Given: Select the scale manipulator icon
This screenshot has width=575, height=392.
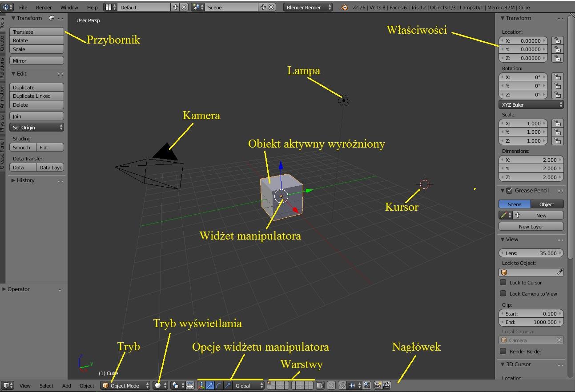Looking at the screenshot, I should [x=228, y=385].
